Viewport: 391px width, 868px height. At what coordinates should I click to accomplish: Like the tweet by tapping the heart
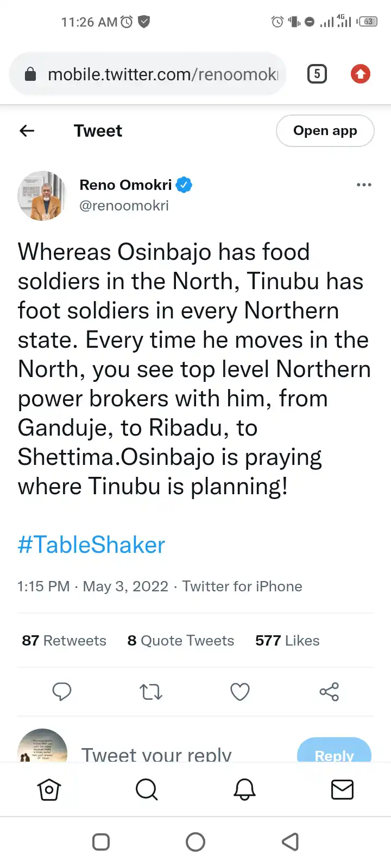click(x=239, y=692)
